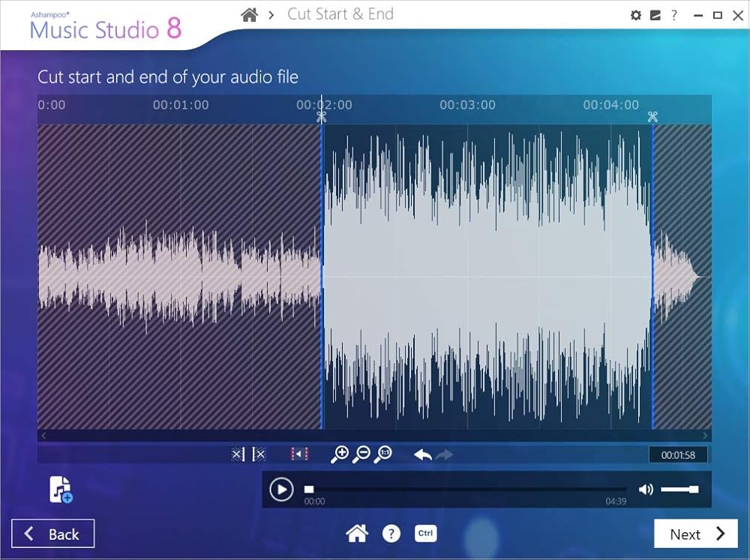
Task: Click the add audio file icon
Action: click(x=60, y=490)
